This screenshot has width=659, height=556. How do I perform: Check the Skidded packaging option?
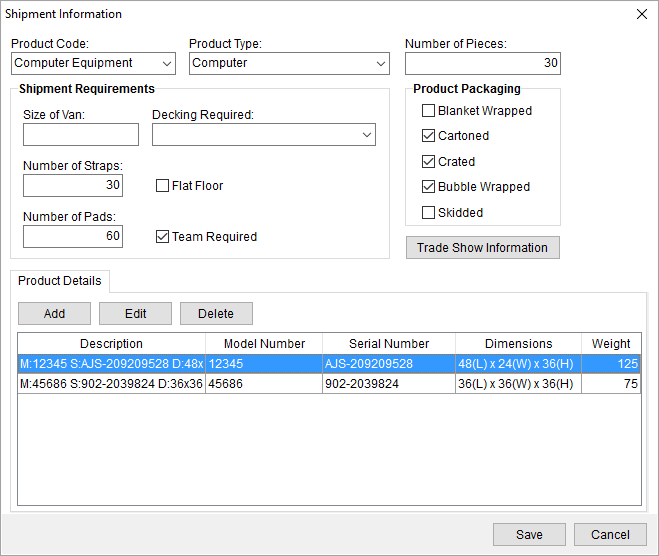click(x=429, y=213)
